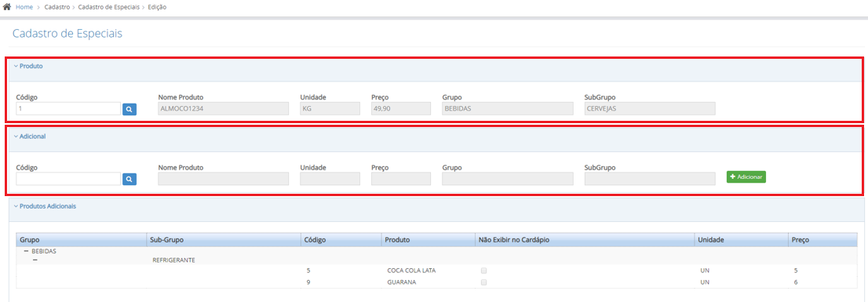Search with the Adicional magnifier button
Screen dimensions: 868x302
click(x=129, y=179)
